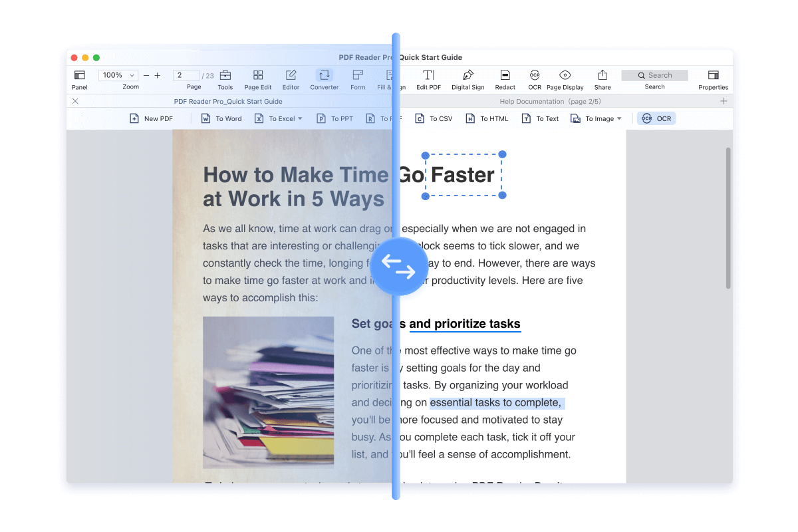Image resolution: width=798 pixels, height=532 pixels.
Task: Expand the To Excel dropdown
Action: pos(300,119)
